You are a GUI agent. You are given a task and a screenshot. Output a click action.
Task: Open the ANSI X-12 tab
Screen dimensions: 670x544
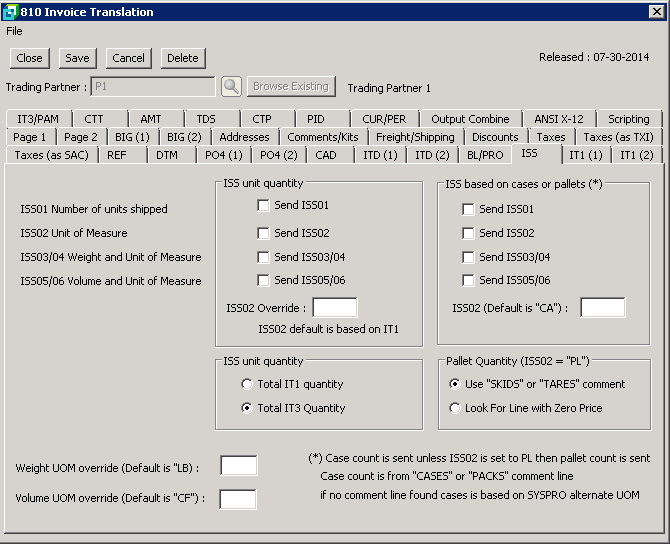pyautogui.click(x=560, y=119)
